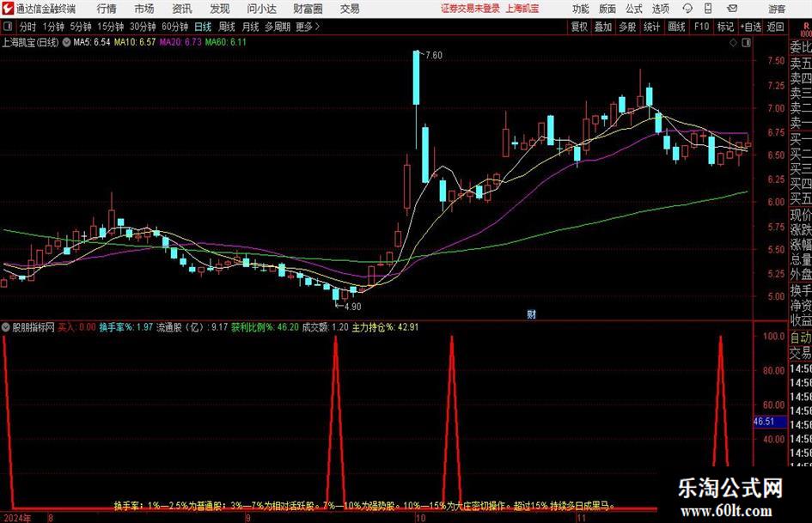Click the diamond icon at chart top-right
Screen dimensions: 812x523
click(x=733, y=43)
